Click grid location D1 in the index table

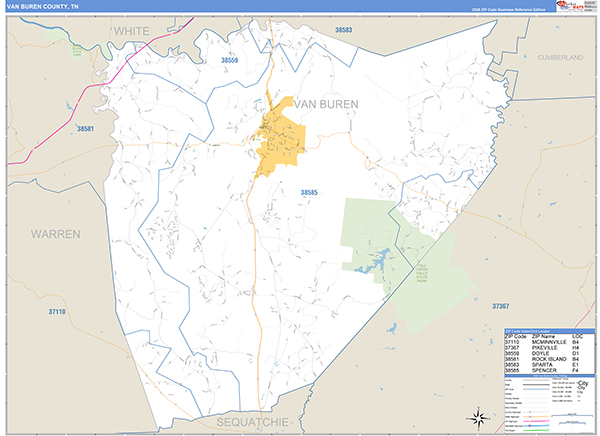pos(576,353)
